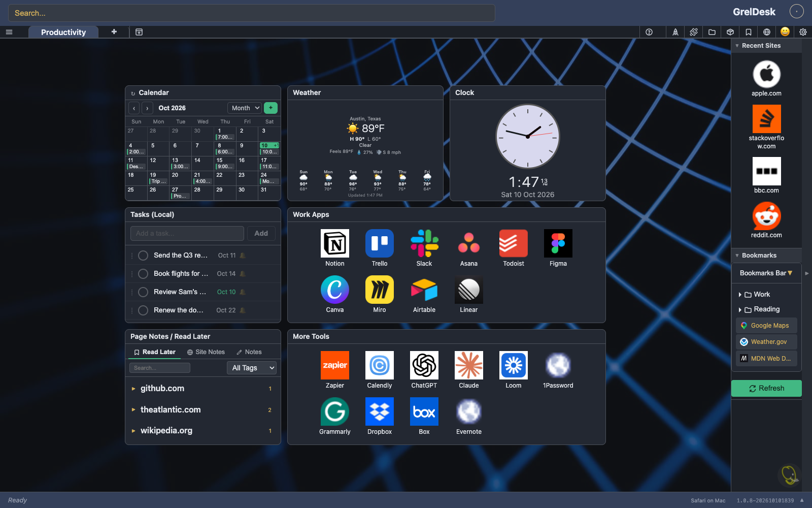This screenshot has width=812, height=508.
Task: Click the help question-mark icon
Action: pos(649,32)
